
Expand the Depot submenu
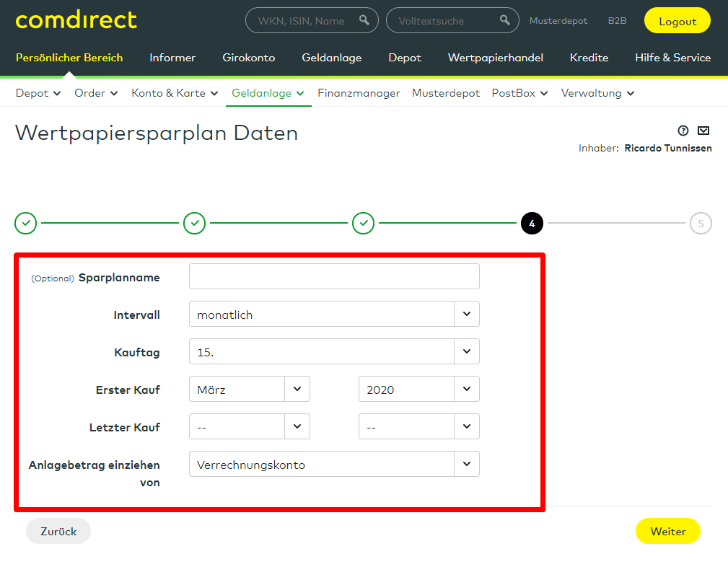click(38, 93)
